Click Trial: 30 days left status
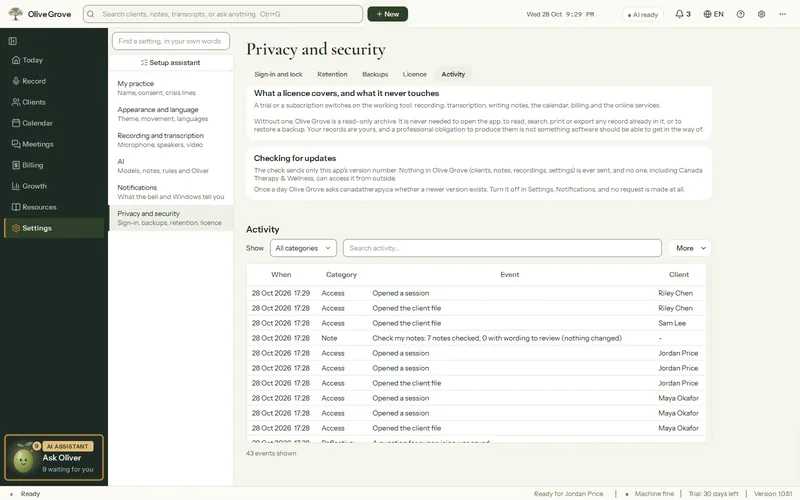 713,493
